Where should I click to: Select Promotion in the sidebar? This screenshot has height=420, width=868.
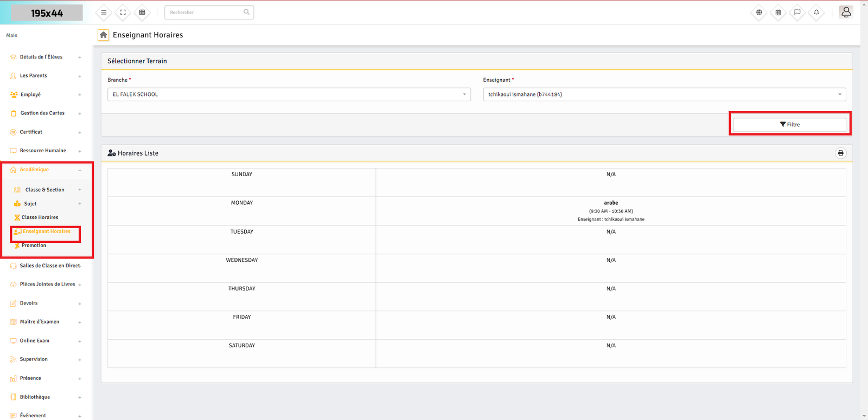coord(34,245)
